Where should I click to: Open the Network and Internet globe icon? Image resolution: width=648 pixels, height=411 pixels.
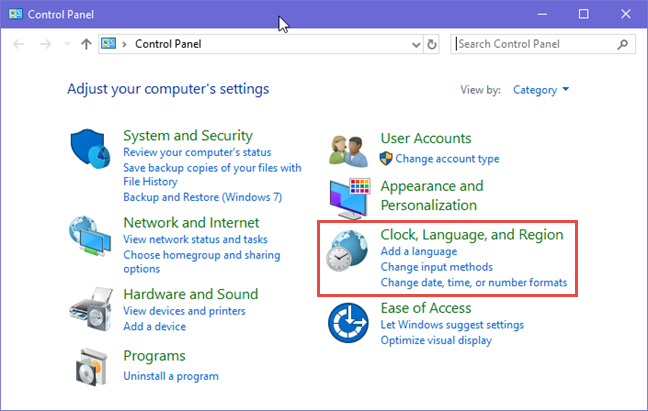point(92,238)
